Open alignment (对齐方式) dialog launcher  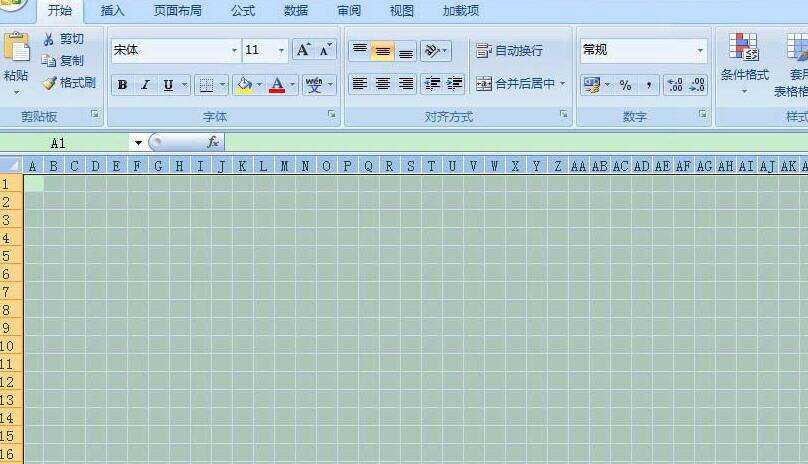[564, 114]
